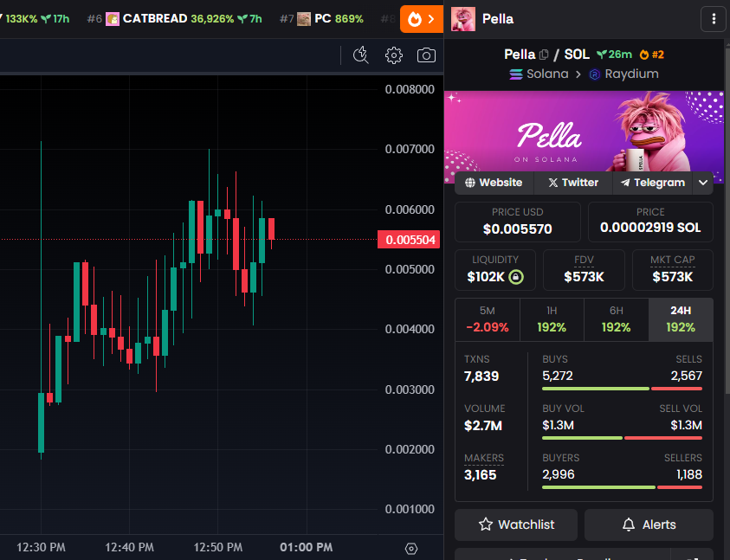730x560 pixels.
Task: Click the 26m pair age sprout icon
Action: point(602,55)
